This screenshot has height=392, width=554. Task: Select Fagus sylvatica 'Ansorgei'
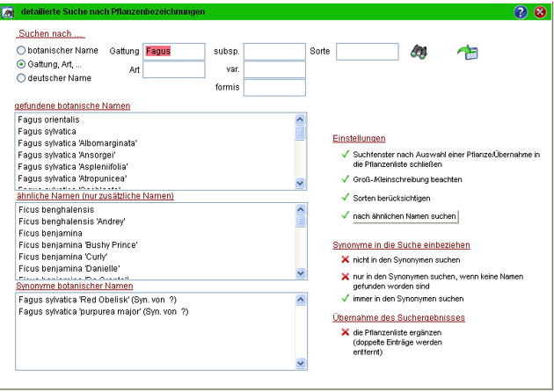(67, 155)
